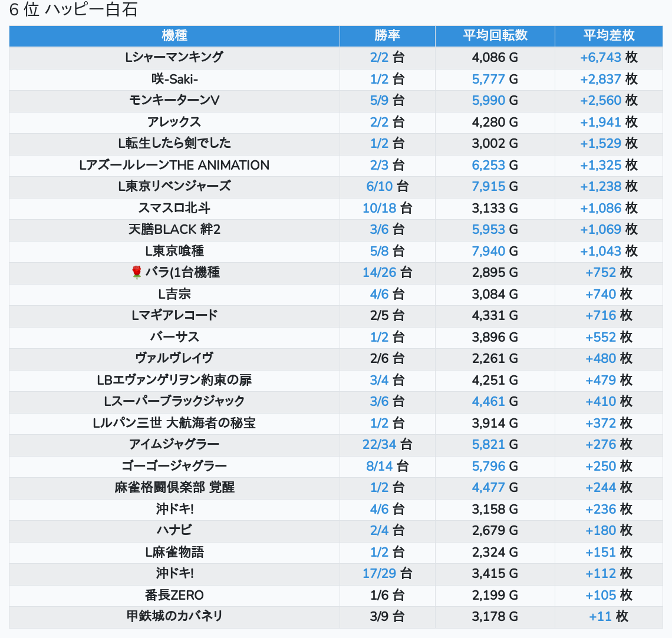672x638 pixels.
Task: Select Lルパン三世 大航海者の秘宝 name
Action: pyautogui.click(x=174, y=423)
